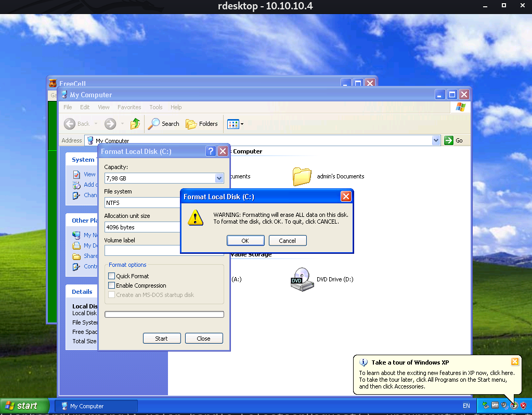532x415 pixels.
Task: Open the Edit menu in My Computer
Action: 85,107
